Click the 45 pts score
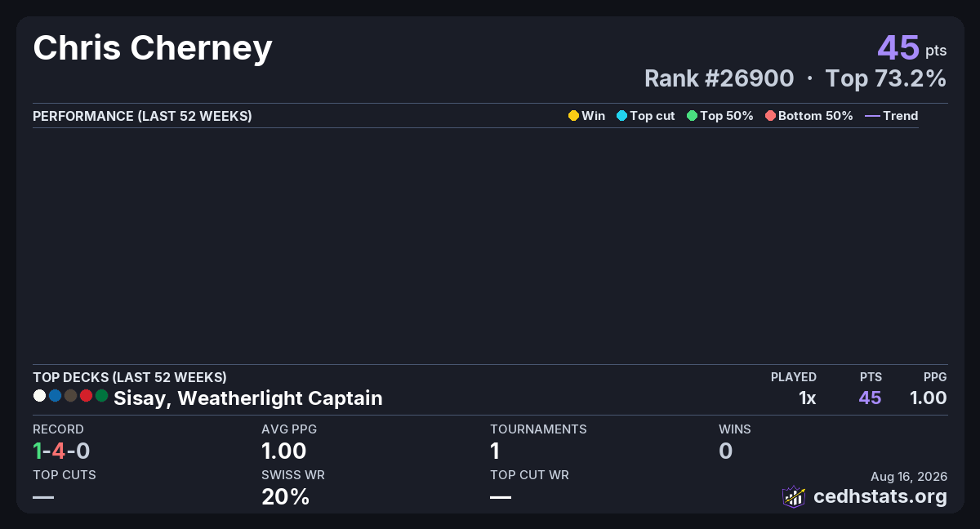The image size is (980, 529). pyautogui.click(x=912, y=47)
